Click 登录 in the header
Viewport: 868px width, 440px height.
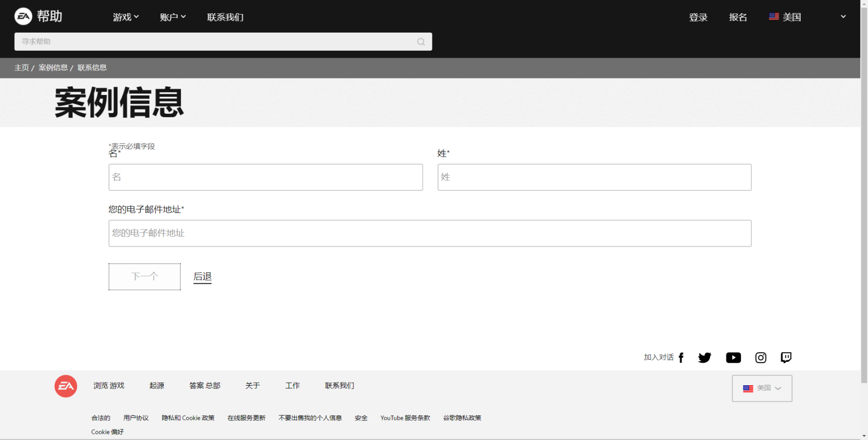point(698,17)
